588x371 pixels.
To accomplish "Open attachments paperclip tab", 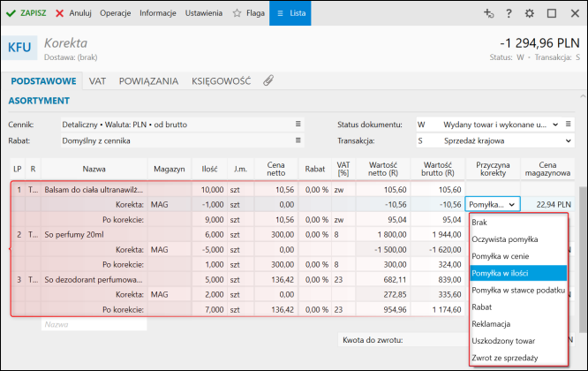I will (268, 80).
